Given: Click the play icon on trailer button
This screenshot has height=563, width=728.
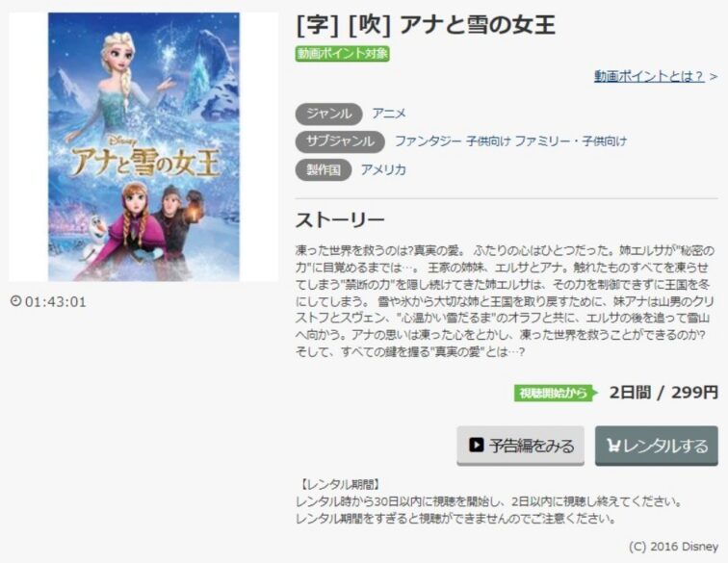Looking at the screenshot, I should tap(476, 445).
